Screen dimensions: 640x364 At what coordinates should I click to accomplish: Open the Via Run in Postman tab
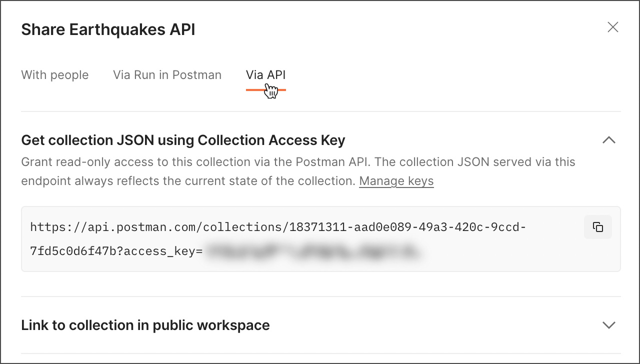pos(166,75)
